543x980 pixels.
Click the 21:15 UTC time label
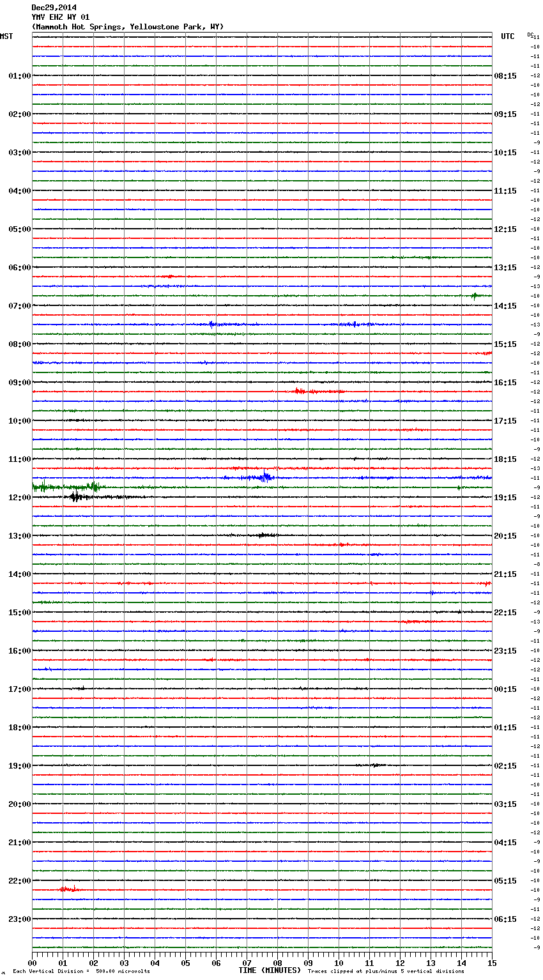505,574
